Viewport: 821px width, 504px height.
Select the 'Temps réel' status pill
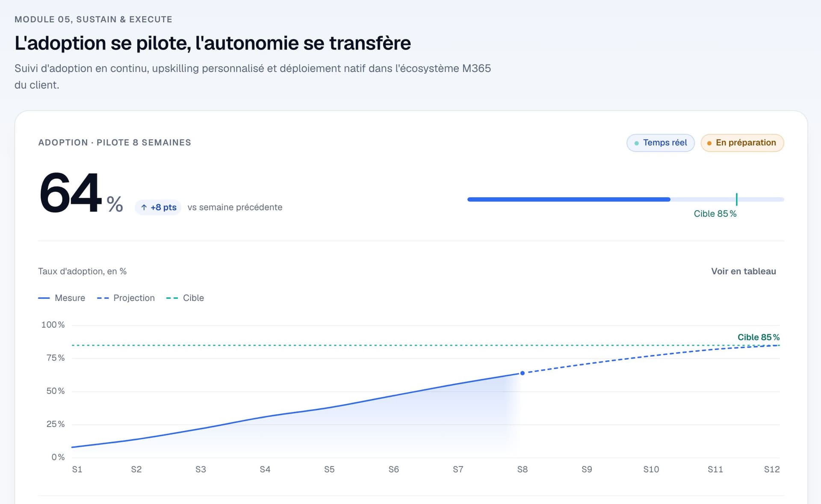coord(661,143)
